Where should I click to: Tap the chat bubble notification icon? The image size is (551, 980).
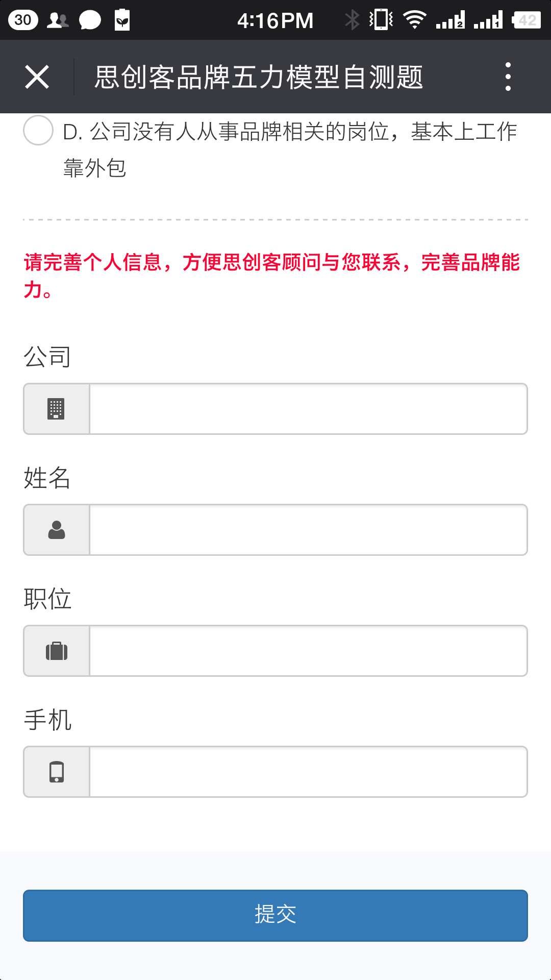coord(90,20)
